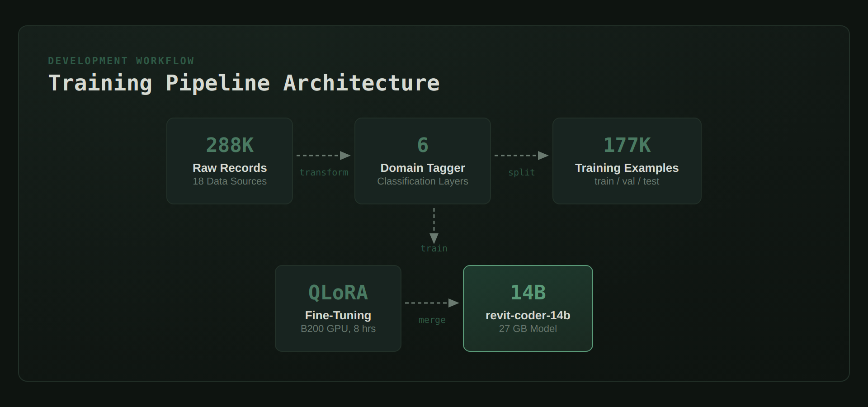
Task: Click the 'train / val / test' text
Action: tap(627, 181)
